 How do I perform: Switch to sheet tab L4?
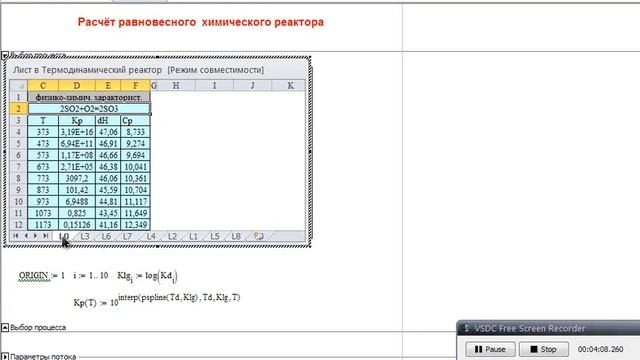151,236
